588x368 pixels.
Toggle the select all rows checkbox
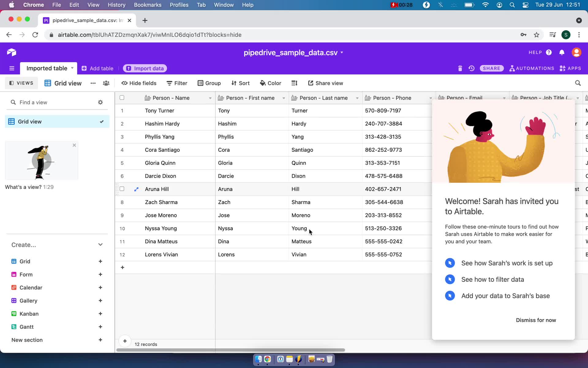tap(122, 98)
